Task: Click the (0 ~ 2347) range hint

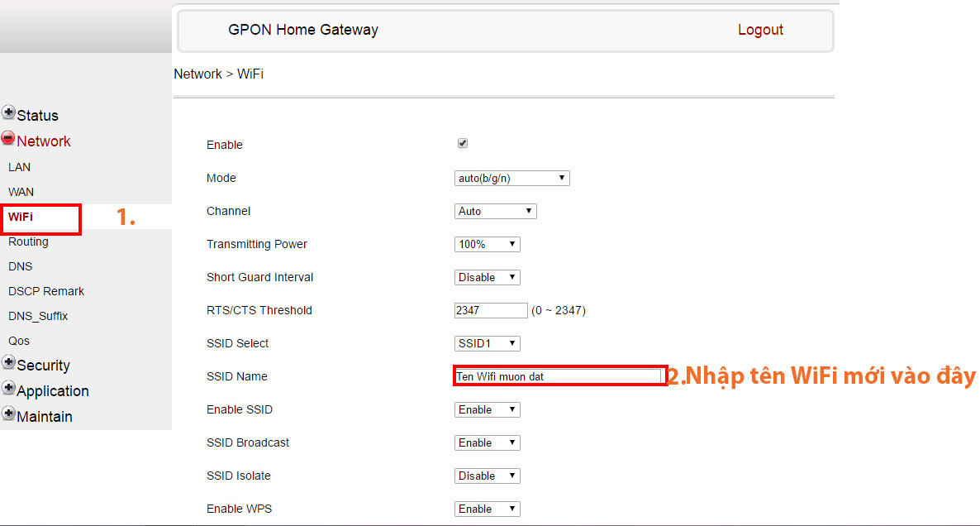Action: tap(558, 310)
